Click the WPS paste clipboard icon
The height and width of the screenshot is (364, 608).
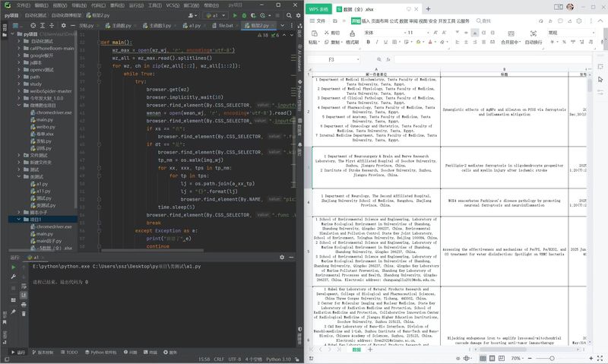pos(314,33)
